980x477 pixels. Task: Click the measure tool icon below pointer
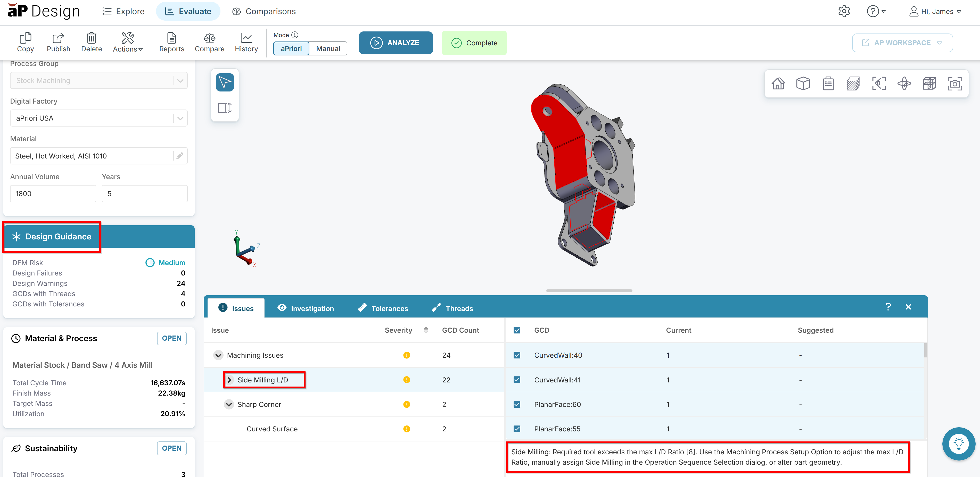pos(225,108)
